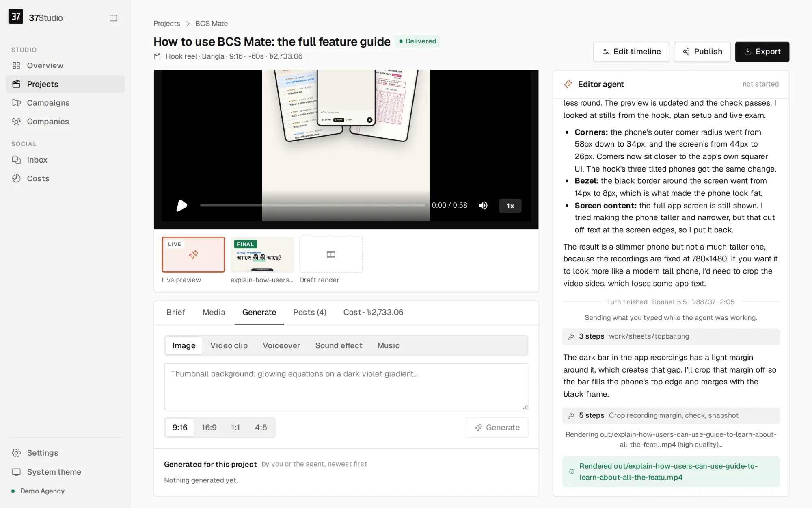The height and width of the screenshot is (508, 812).
Task: Click the Companies people icon
Action: tap(16, 122)
